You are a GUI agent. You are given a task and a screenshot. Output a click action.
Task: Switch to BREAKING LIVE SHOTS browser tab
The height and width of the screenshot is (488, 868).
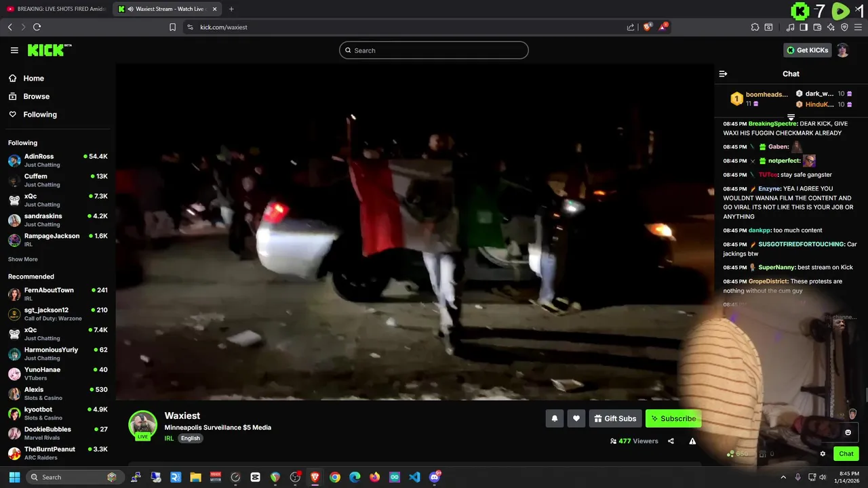[x=56, y=9]
